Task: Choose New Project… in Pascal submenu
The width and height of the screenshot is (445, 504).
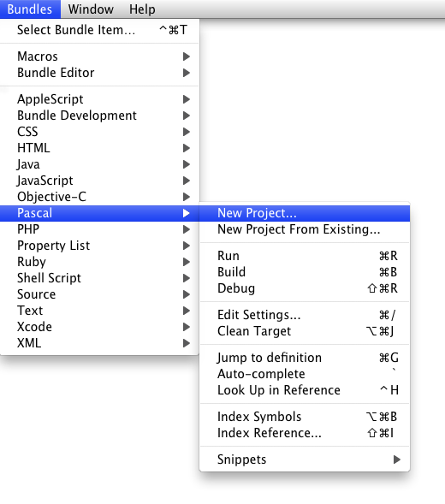Action: 305,213
